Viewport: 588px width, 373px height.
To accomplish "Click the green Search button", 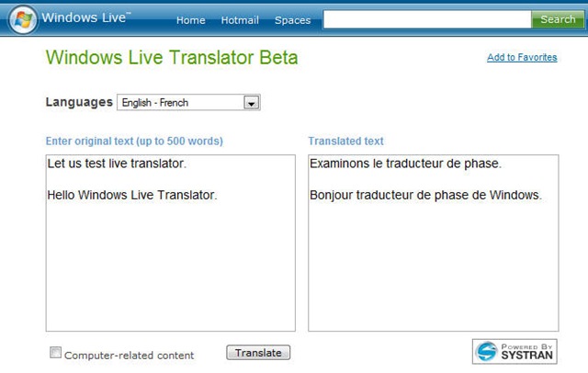I will click(558, 19).
